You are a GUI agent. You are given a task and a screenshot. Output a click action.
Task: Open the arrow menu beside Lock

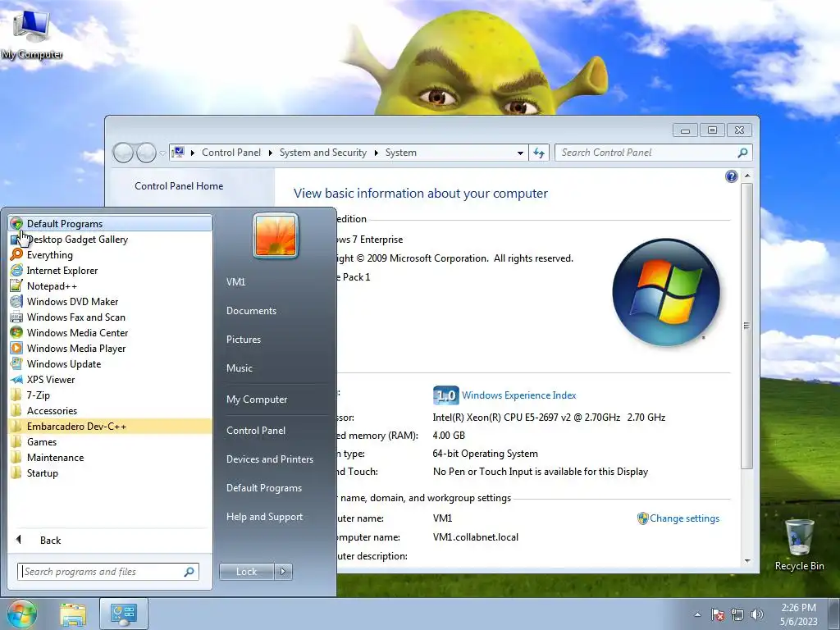tap(283, 572)
